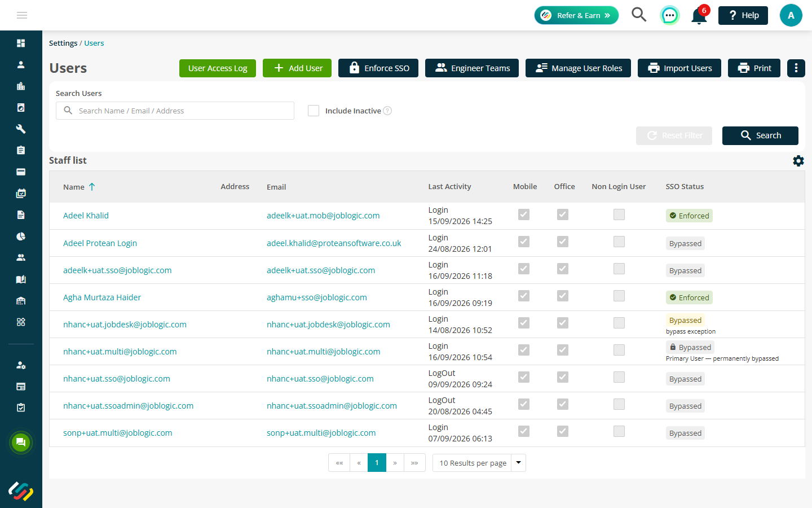Click the Add User button

click(x=297, y=68)
